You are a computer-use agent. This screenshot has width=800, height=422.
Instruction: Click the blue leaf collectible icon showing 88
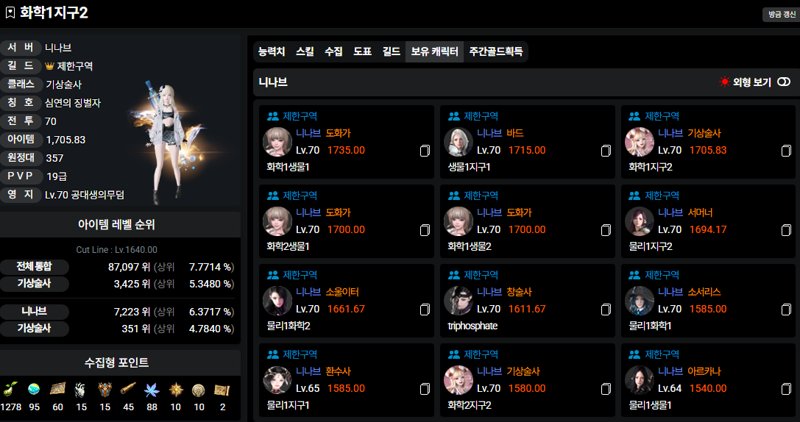pos(152,390)
